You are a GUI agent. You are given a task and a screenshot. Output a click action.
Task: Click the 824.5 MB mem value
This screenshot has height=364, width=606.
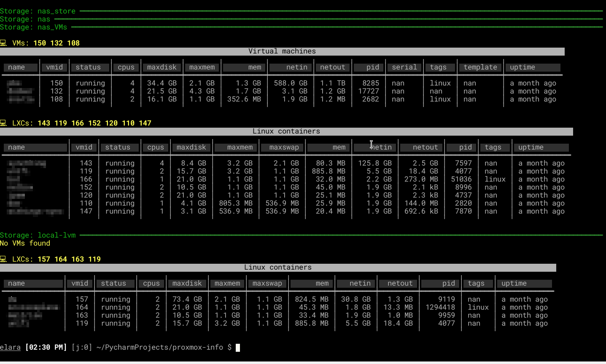coord(312,299)
